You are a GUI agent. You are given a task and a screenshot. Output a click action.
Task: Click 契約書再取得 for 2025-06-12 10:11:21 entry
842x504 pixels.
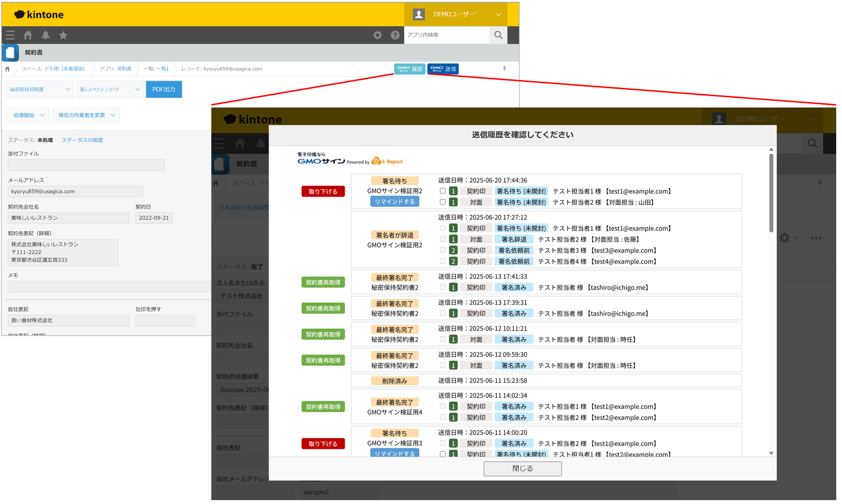pyautogui.click(x=323, y=334)
